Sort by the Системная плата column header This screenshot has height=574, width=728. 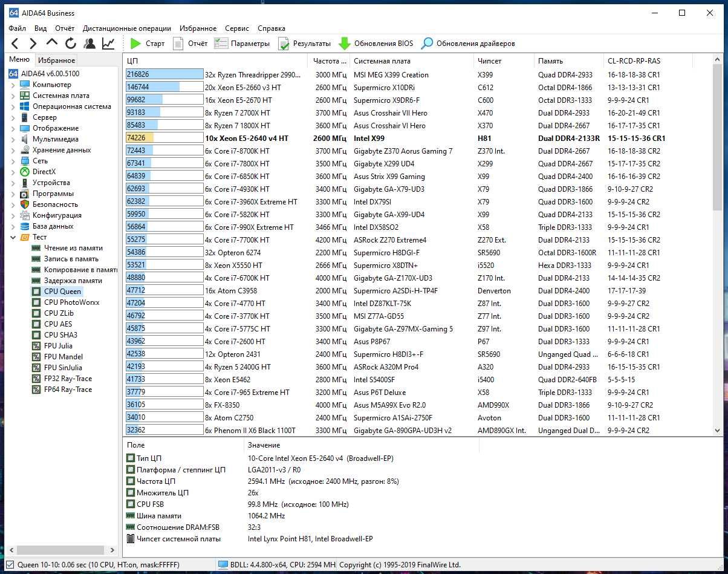click(412, 60)
